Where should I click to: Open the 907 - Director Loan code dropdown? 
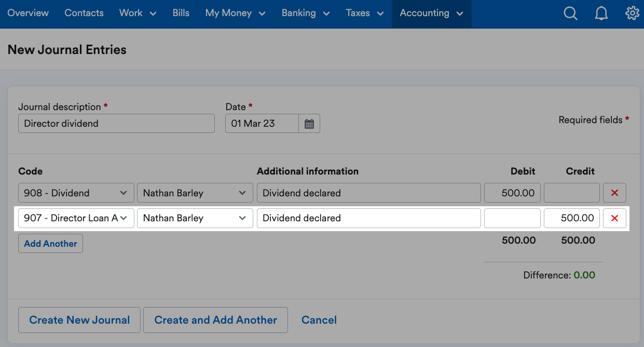tap(76, 218)
